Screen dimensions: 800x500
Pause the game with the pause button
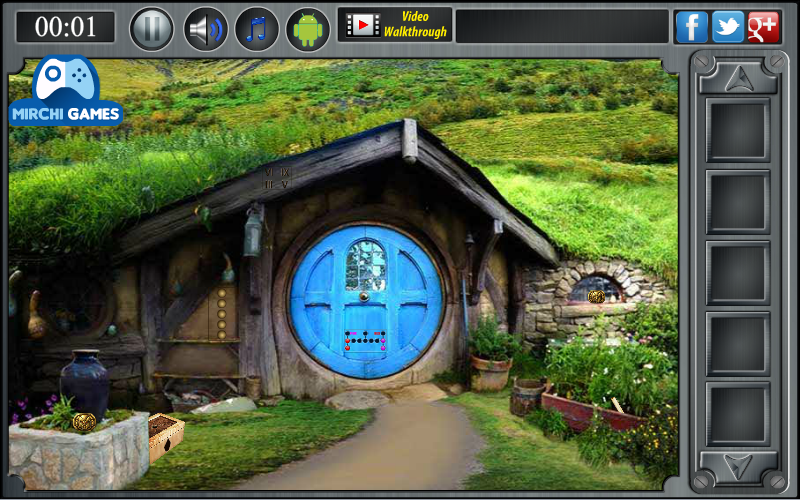click(152, 29)
